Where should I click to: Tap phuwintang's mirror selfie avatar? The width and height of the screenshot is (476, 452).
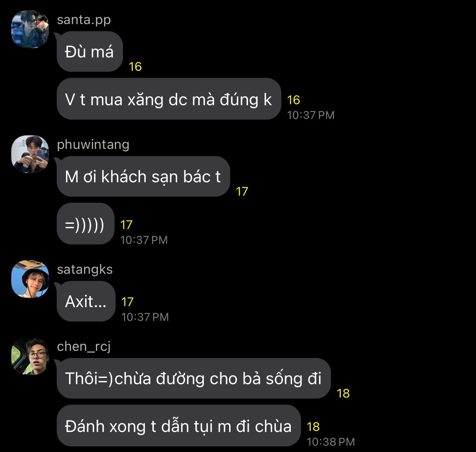30,154
